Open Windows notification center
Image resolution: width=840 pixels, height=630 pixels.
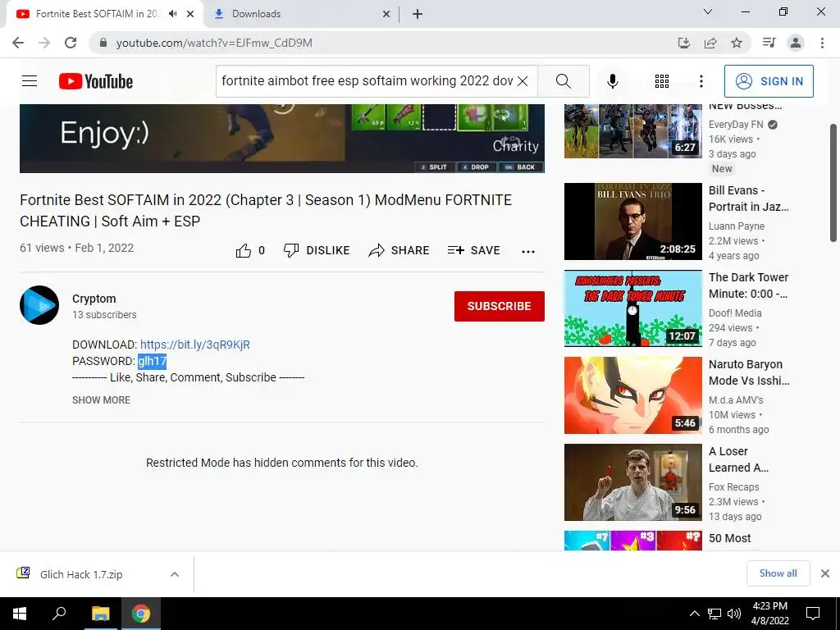click(x=813, y=614)
